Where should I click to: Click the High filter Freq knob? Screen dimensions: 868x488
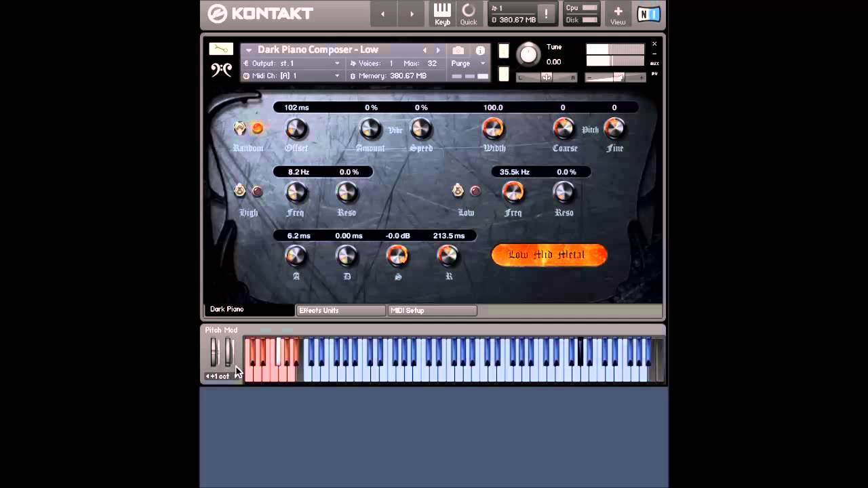pyautogui.click(x=296, y=192)
